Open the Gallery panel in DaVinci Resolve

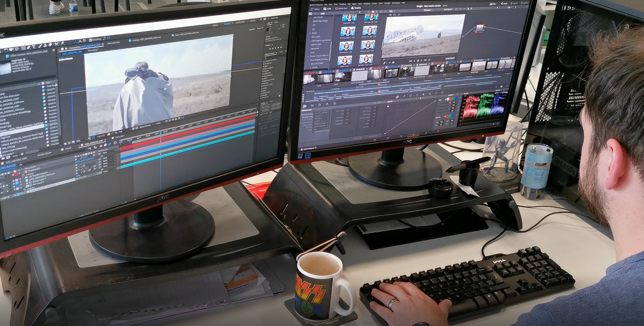point(316,9)
